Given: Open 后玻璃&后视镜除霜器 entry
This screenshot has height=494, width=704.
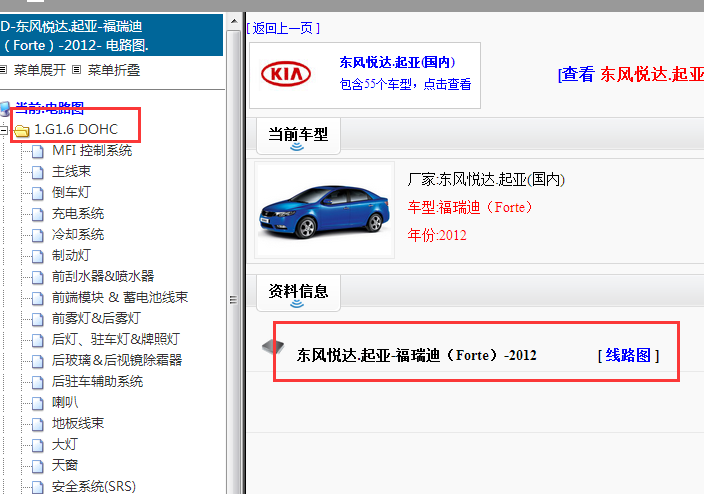Looking at the screenshot, I should tap(117, 360).
